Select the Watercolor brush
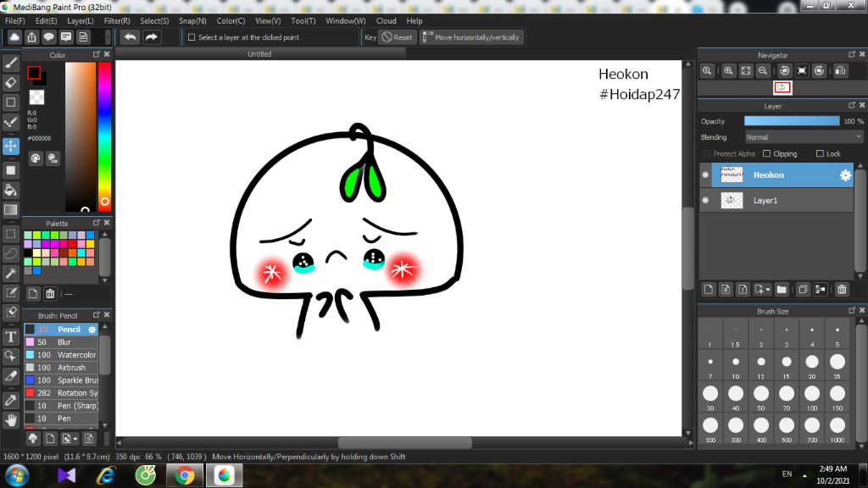 (x=61, y=355)
